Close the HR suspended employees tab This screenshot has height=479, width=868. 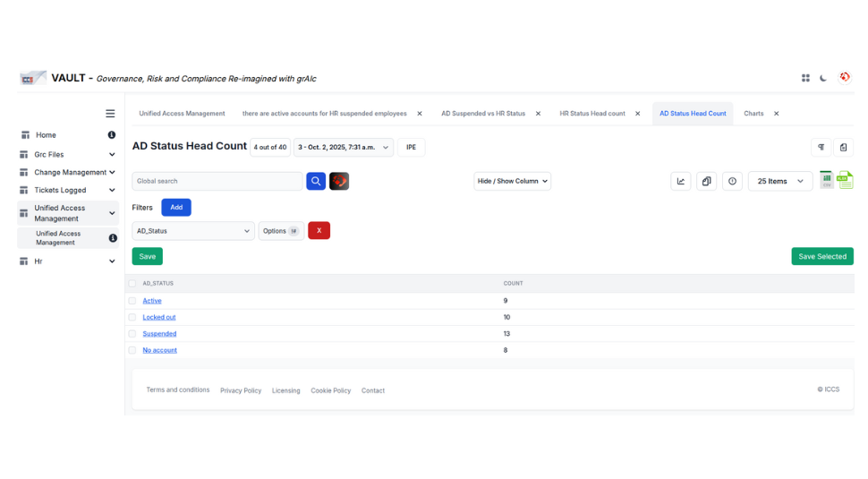coord(420,114)
